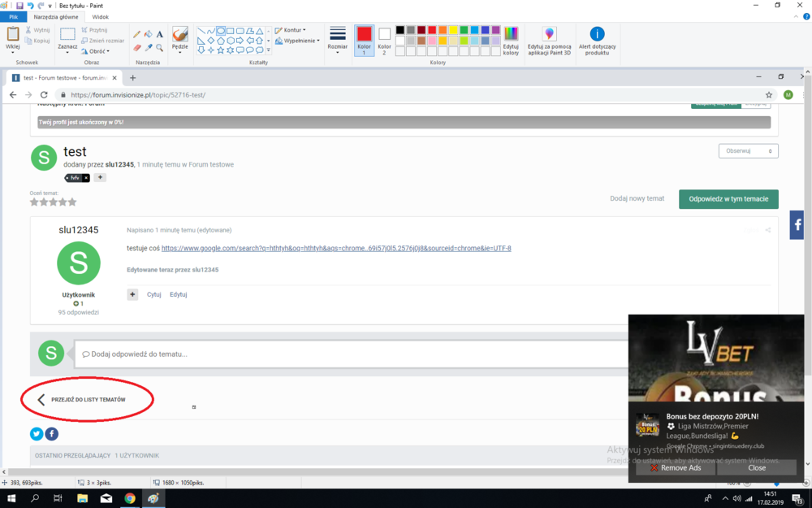Click the Edytuj kolory button
The width and height of the screenshot is (812, 508).
click(x=511, y=39)
